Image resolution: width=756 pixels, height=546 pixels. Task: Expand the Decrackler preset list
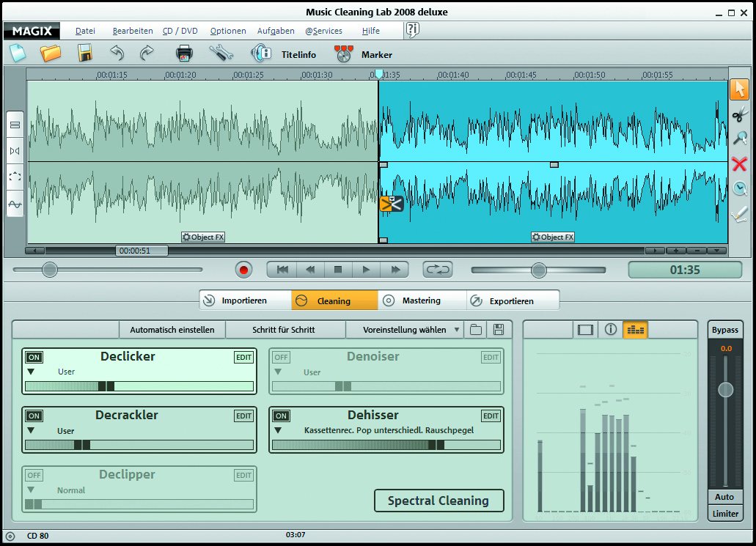click(32, 430)
